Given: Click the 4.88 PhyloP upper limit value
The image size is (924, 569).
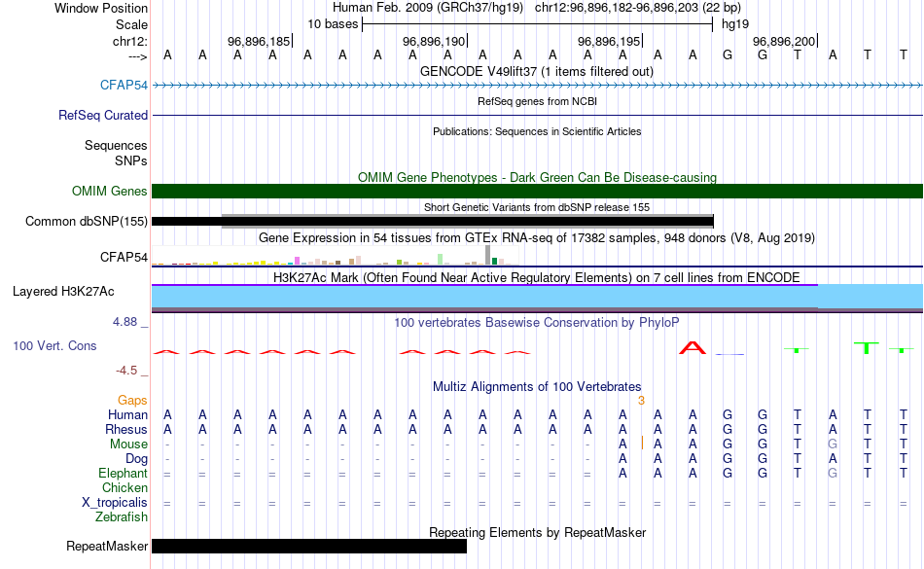Looking at the screenshot, I should (x=124, y=322).
